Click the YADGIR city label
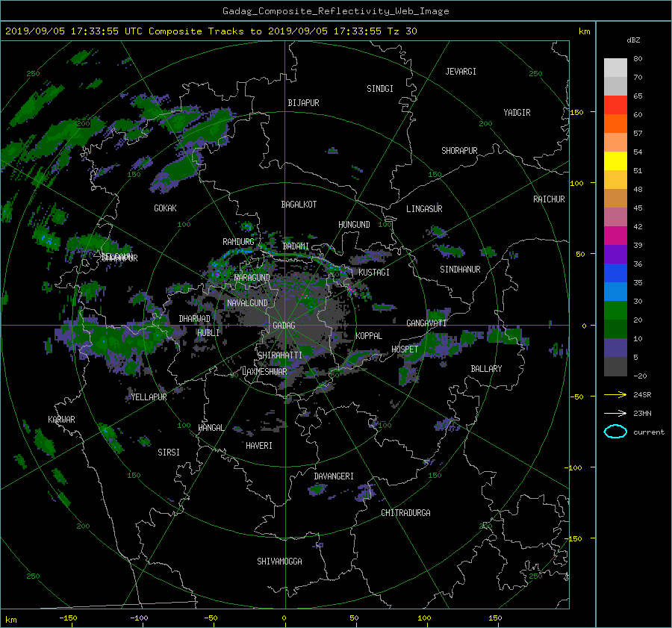The image size is (672, 628). (x=517, y=113)
